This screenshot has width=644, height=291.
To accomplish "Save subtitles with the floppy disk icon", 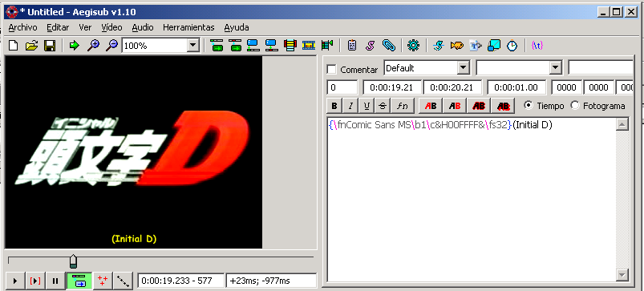I will pyautogui.click(x=50, y=46).
